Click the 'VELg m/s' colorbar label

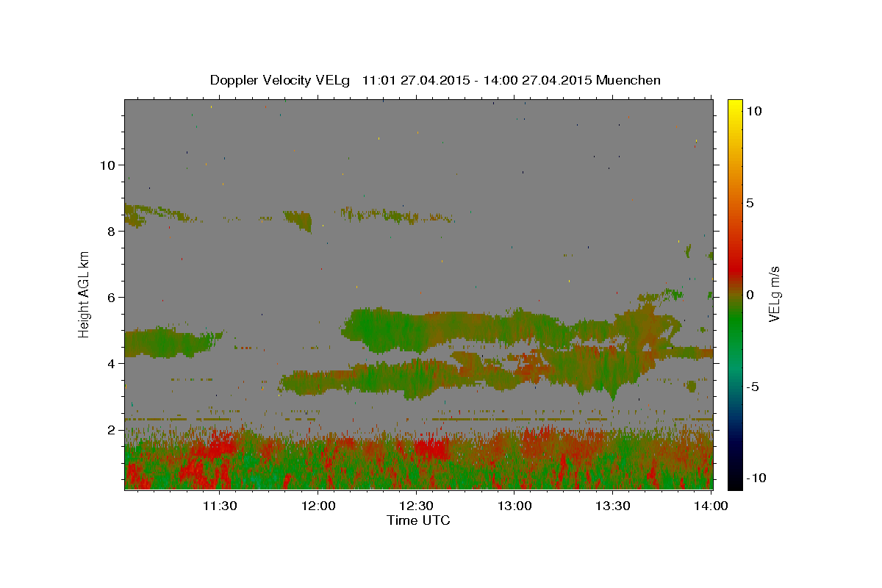pos(774,294)
